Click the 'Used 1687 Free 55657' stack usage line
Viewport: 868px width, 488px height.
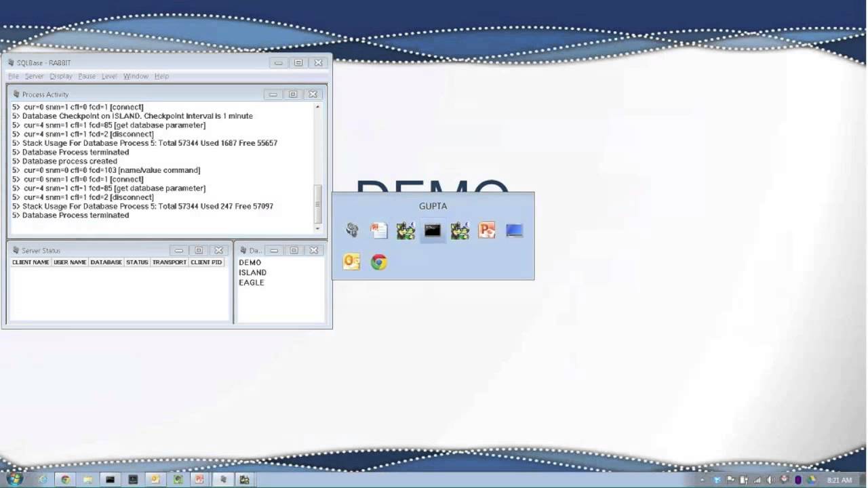(x=144, y=143)
